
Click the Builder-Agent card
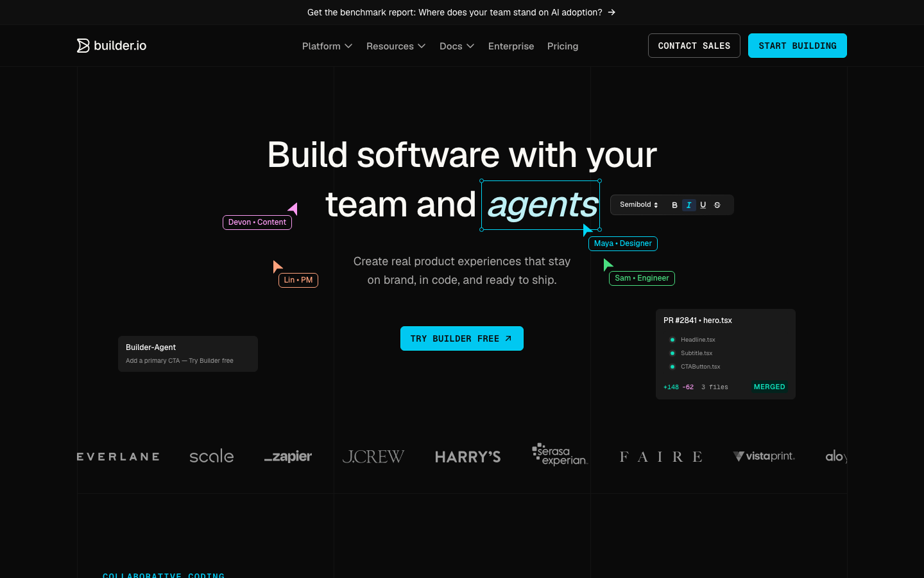coord(188,354)
